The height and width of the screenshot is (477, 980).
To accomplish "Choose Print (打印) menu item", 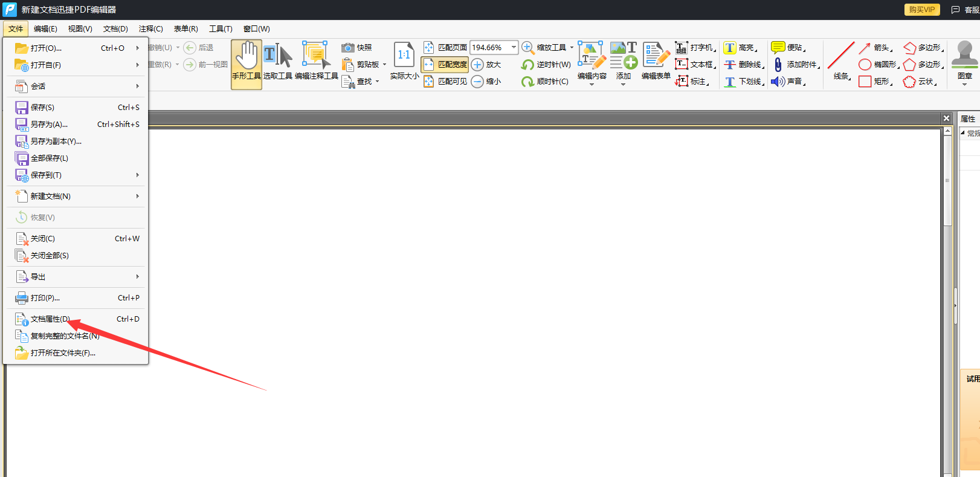I will coord(76,298).
